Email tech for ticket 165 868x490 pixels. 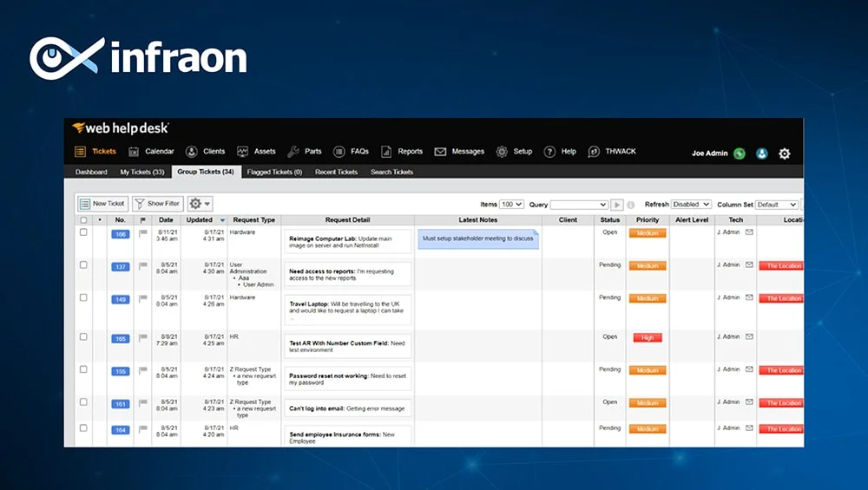[x=749, y=336]
